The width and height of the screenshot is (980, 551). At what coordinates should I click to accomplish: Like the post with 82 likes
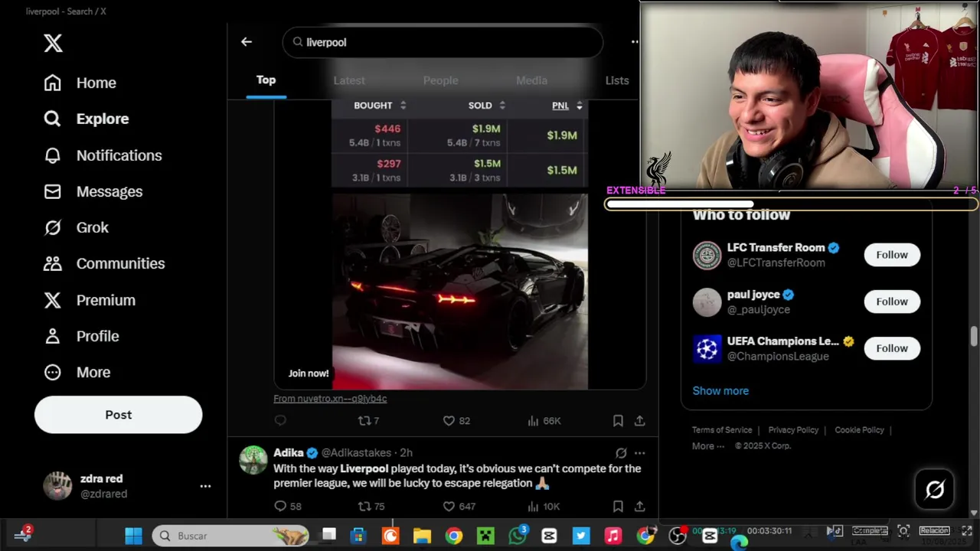(456, 421)
